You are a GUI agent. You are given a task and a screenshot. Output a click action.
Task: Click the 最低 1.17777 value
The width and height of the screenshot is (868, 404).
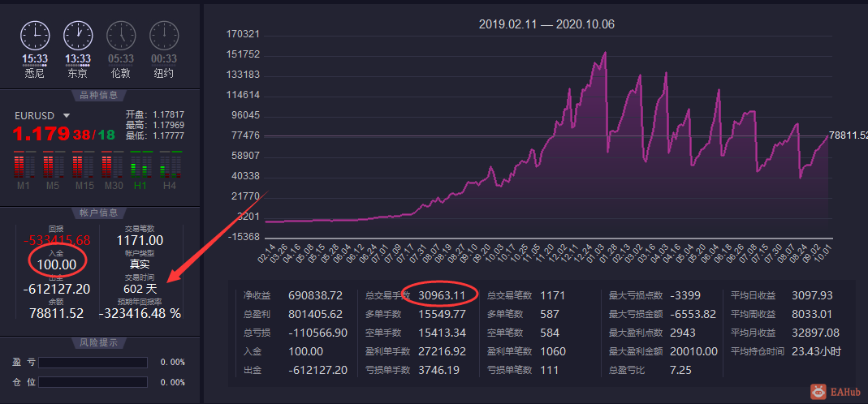169,135
